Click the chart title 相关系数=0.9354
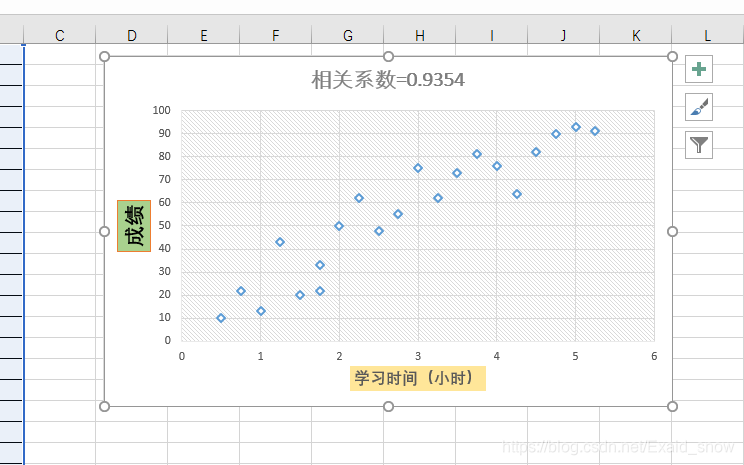Screen dimensions: 744x465 coord(388,80)
